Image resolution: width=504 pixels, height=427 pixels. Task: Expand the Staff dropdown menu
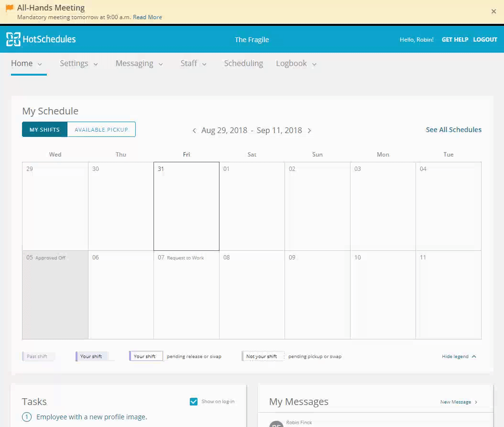tap(193, 64)
